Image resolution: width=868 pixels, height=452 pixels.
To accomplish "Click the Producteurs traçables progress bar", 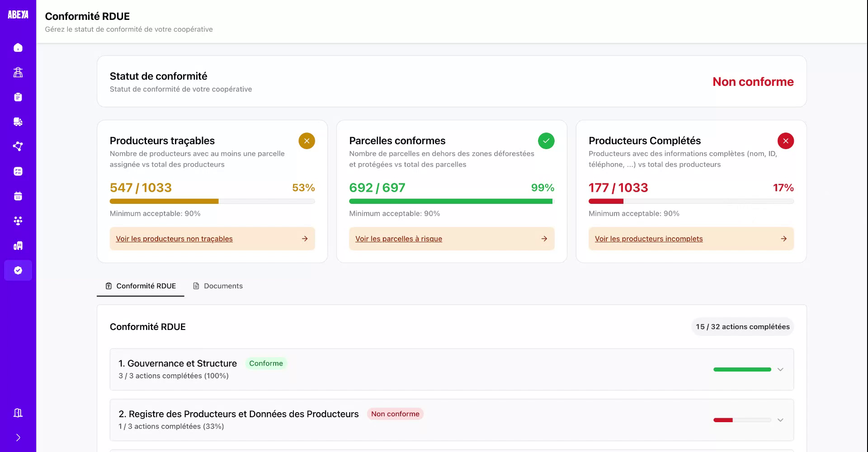I will click(212, 202).
